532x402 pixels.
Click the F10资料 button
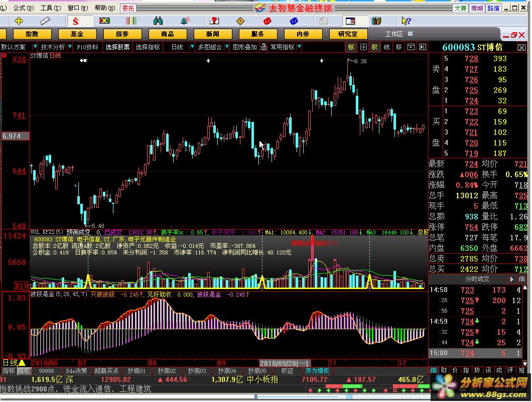(87, 47)
